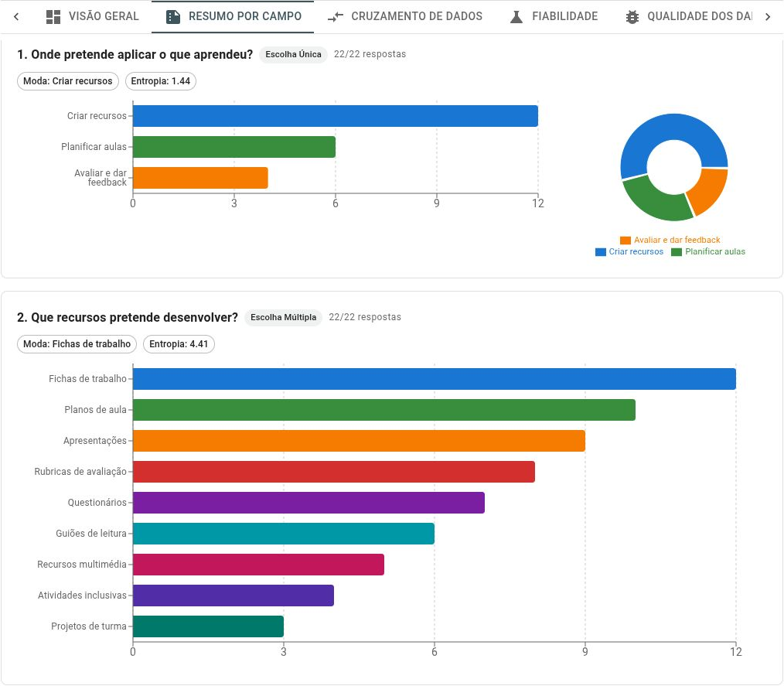Click the Resumo por Campo document icon

tap(173, 16)
